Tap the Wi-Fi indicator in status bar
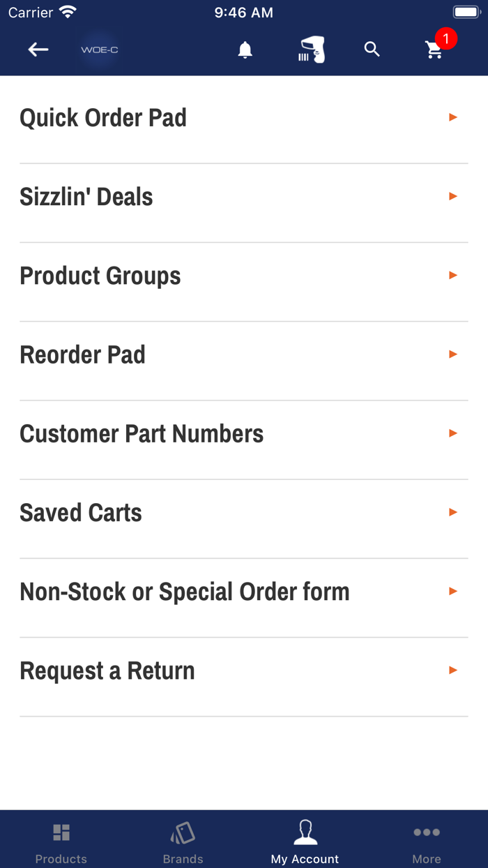The image size is (488, 868). (67, 11)
